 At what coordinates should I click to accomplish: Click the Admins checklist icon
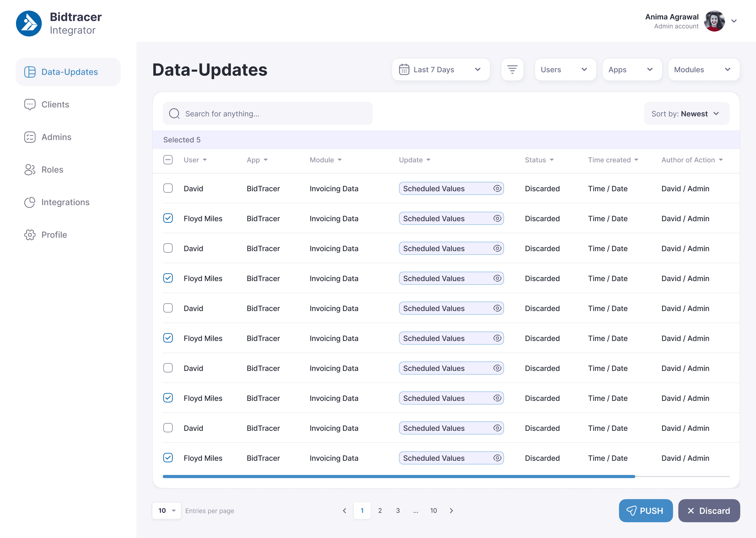[30, 137]
